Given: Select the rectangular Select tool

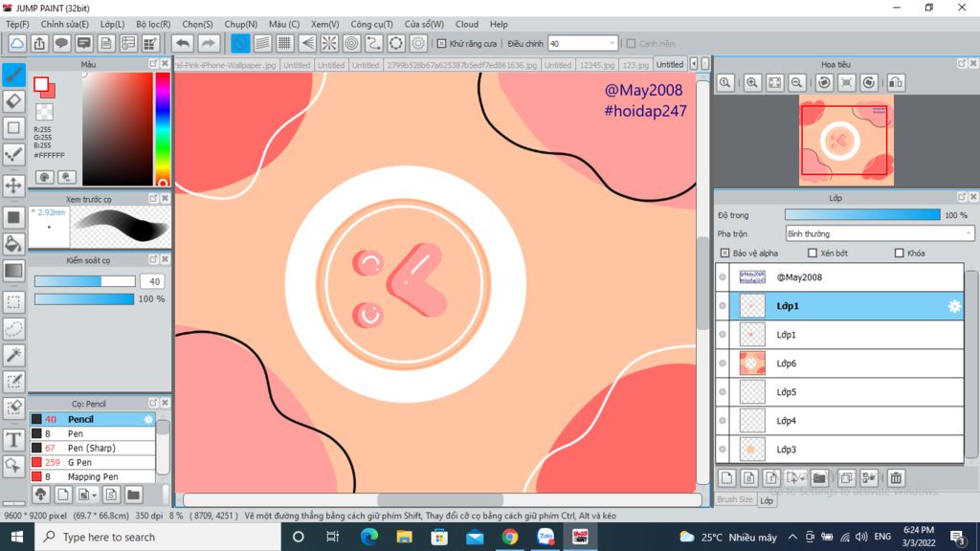Looking at the screenshot, I should [13, 302].
